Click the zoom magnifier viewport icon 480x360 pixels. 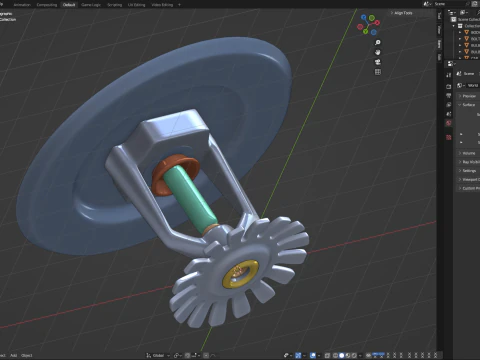pyautogui.click(x=378, y=42)
